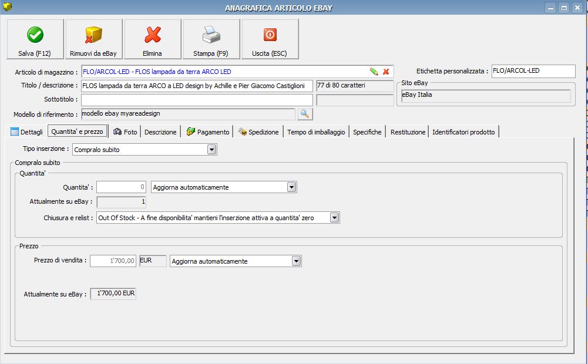Click 77 di 80 caratteri counter
588x364 pixels.
tap(355, 86)
